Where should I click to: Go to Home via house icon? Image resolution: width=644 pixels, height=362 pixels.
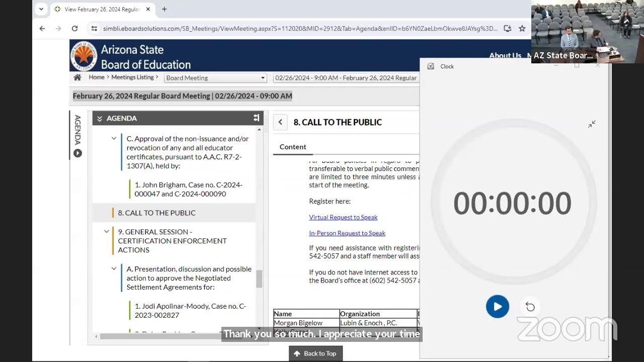click(77, 77)
